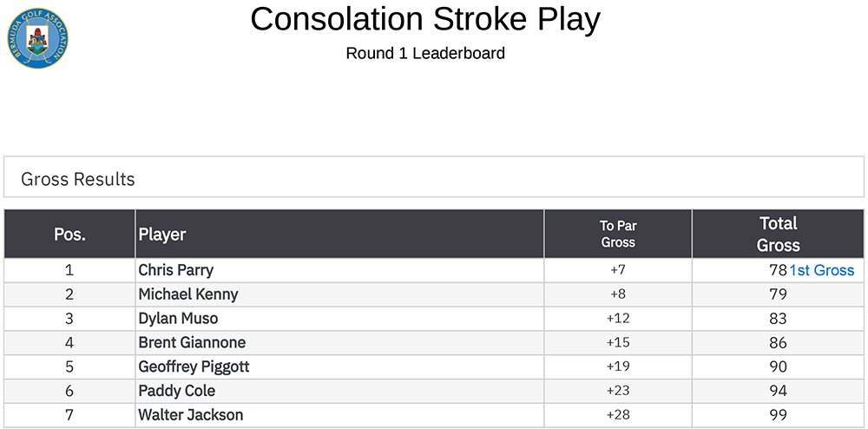Sort by the Total Gross header
Viewport: 868px width, 429px height.
778,234
